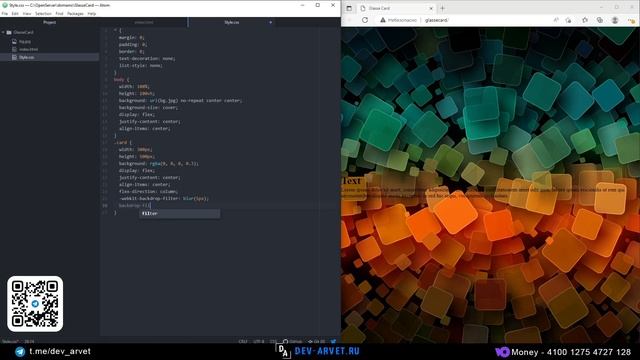Click the DA logo icon at bottom
This screenshot has width=640, height=360.
pos(283,351)
